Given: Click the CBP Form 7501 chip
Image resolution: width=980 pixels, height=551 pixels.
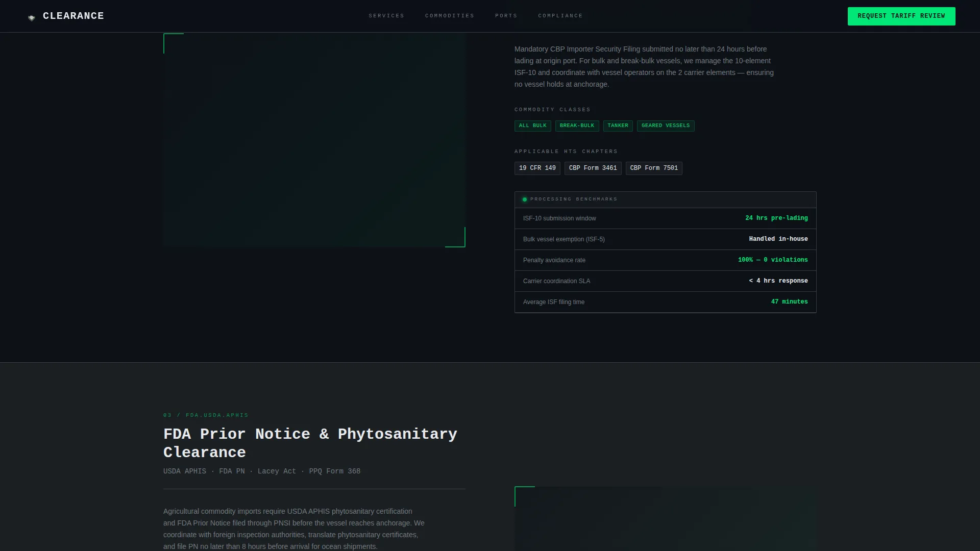Looking at the screenshot, I should pos(654,168).
